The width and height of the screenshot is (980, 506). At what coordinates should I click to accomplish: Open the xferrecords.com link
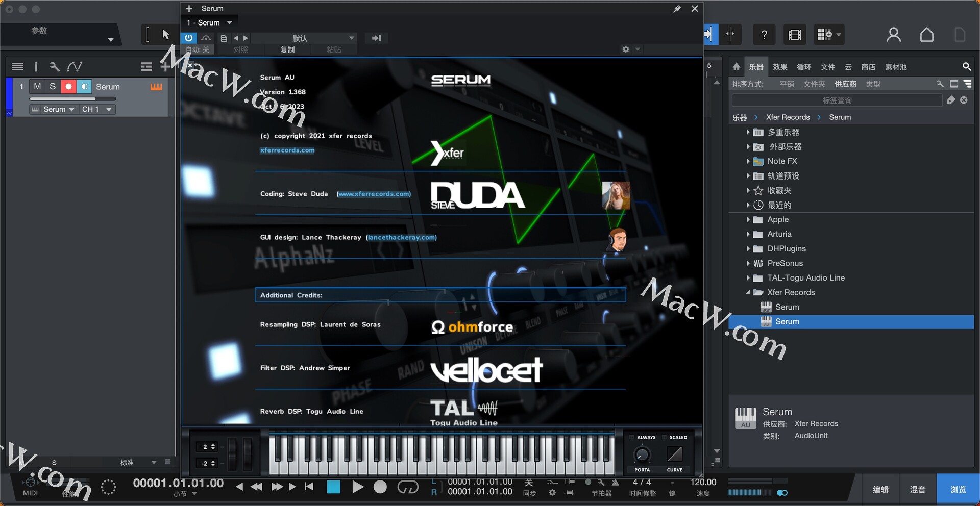click(x=287, y=150)
